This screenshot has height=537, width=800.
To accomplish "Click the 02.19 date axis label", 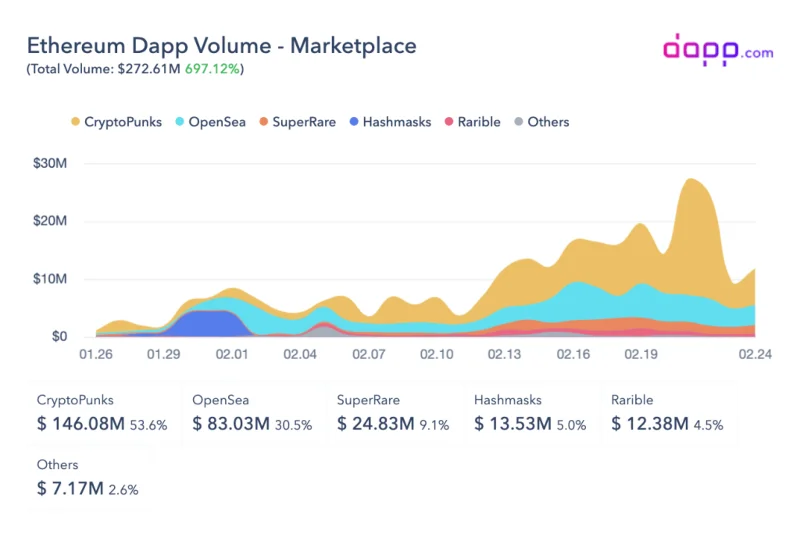I will (x=641, y=354).
